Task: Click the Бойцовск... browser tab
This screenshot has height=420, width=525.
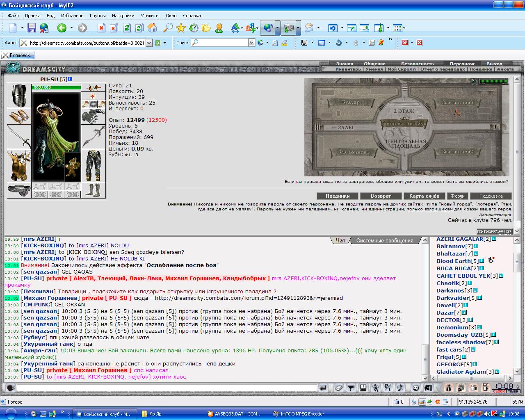Action: [18, 55]
